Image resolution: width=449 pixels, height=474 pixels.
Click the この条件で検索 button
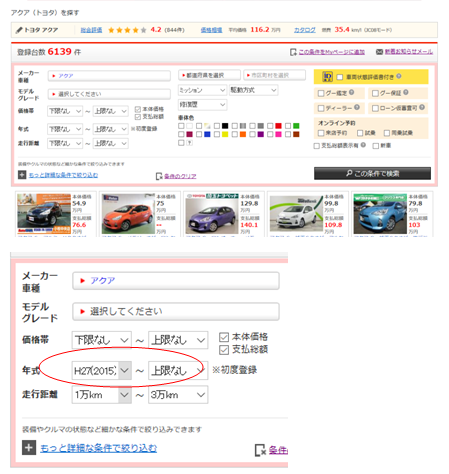pos(372,173)
